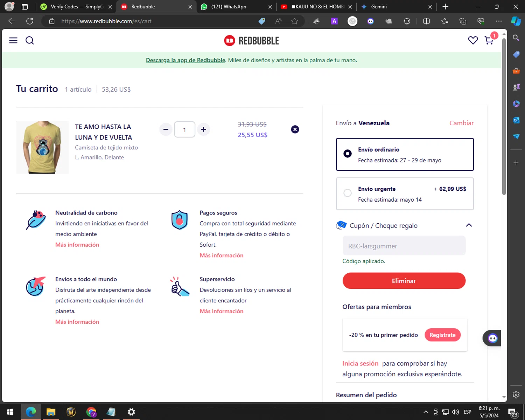Click the address bar URL
The width and height of the screenshot is (525, 420).
tap(106, 21)
